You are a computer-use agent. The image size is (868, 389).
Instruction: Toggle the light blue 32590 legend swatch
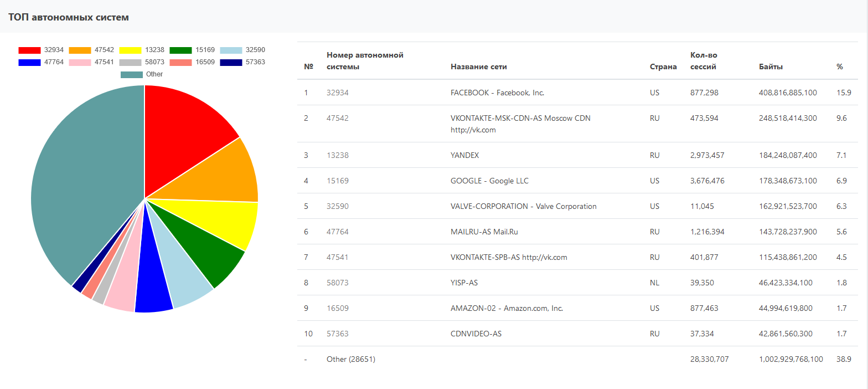tap(231, 50)
